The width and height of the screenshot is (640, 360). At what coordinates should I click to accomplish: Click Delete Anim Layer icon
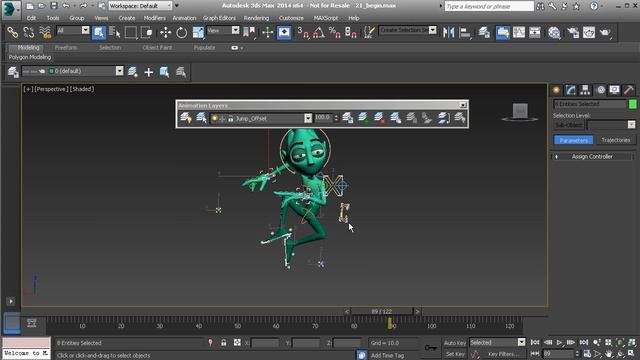(379, 118)
